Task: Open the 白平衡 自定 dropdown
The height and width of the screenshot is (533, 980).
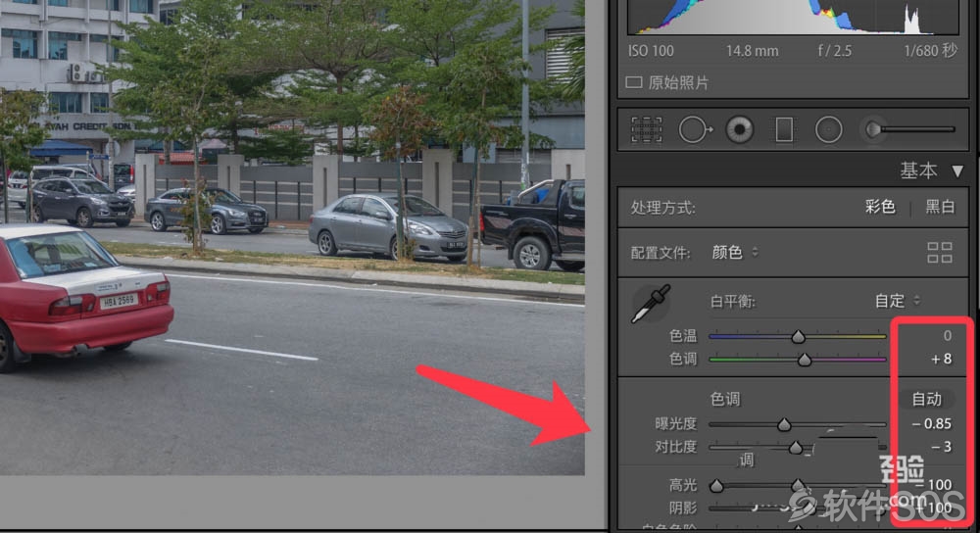Action: click(897, 301)
